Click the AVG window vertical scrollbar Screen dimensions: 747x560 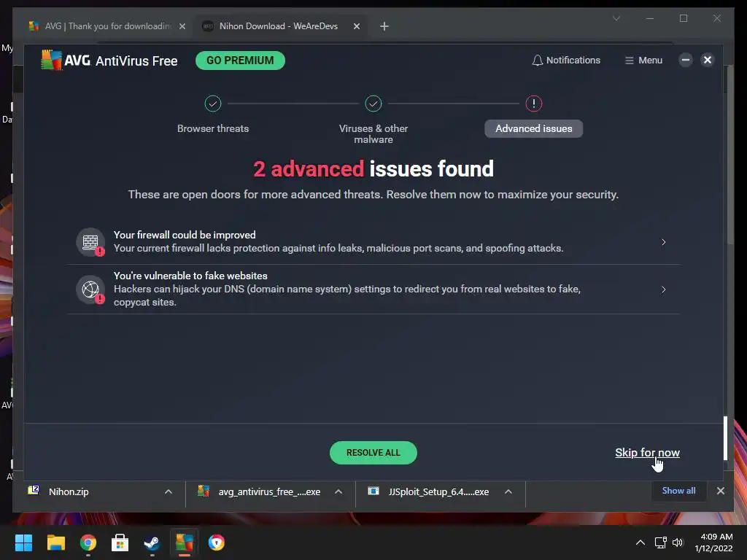(725, 438)
